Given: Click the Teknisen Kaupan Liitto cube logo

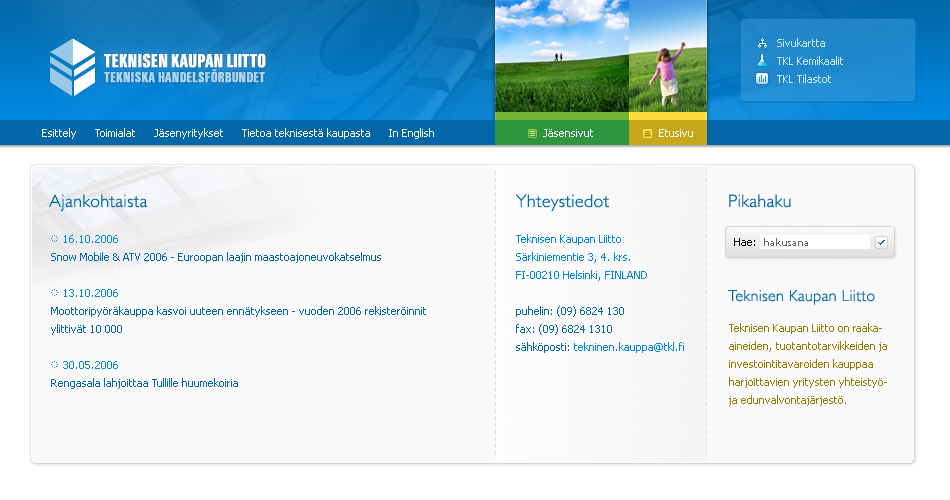Looking at the screenshot, I should tap(72, 66).
